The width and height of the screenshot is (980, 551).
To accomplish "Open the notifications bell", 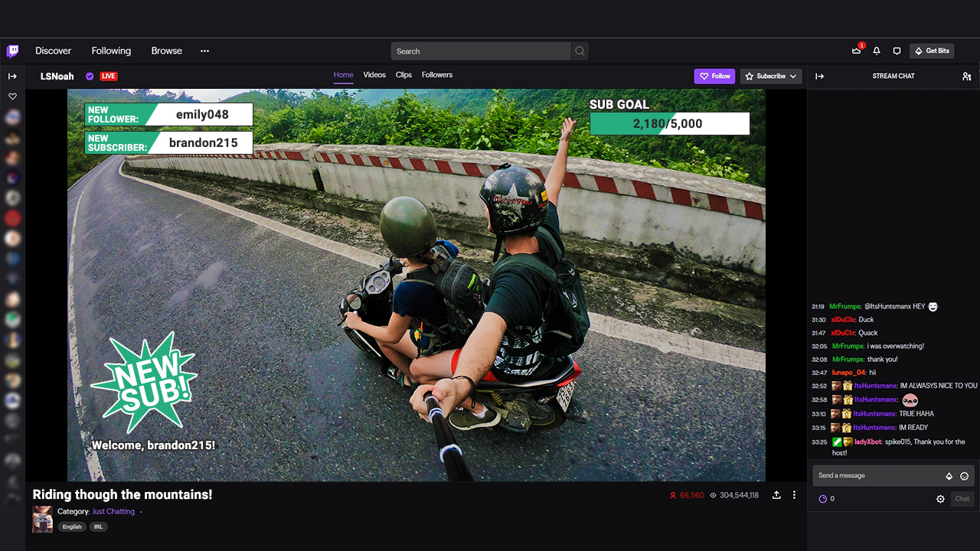I will click(x=876, y=51).
